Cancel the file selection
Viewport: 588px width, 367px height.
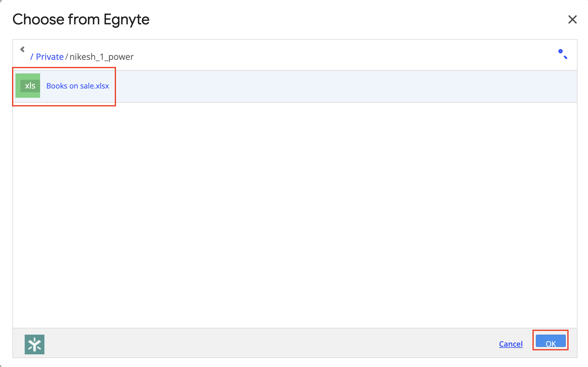pos(511,344)
